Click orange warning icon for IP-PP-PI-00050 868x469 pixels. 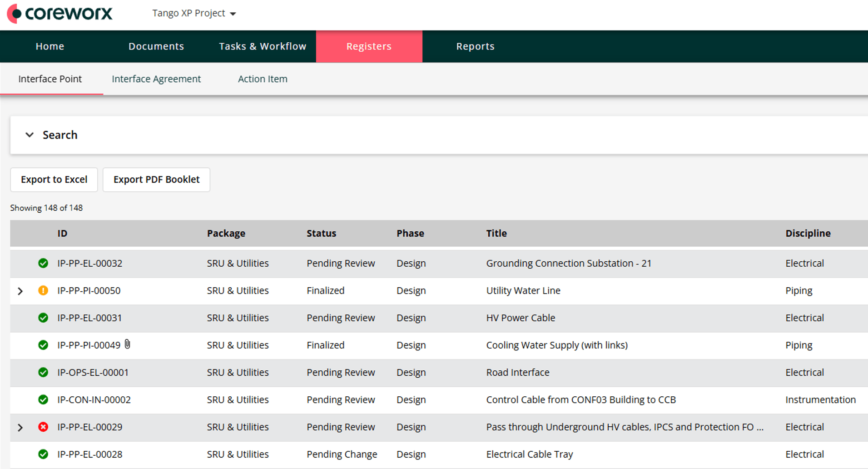click(x=43, y=290)
